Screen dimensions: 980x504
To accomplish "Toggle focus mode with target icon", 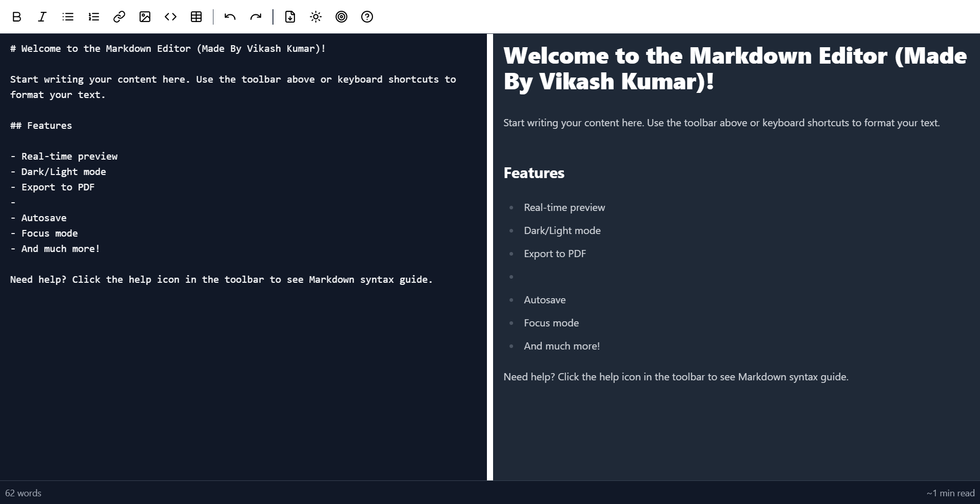I will [341, 17].
